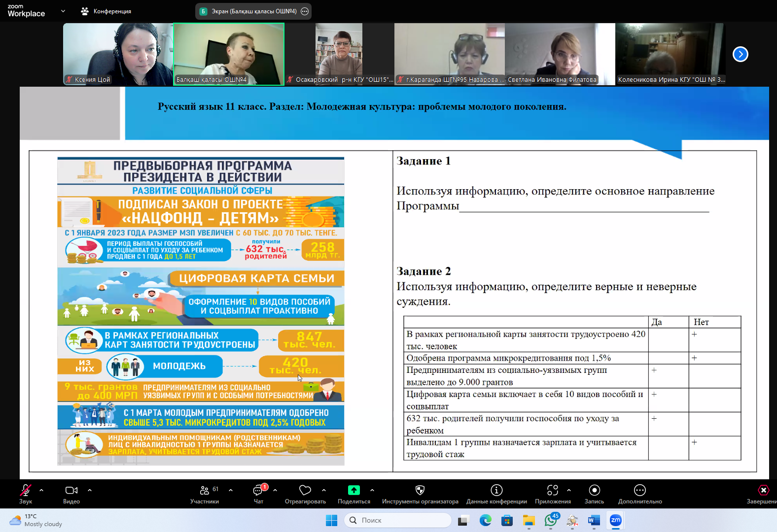777x532 pixels.
Task: Open screen share options ellipsis button
Action: pyautogui.click(x=305, y=11)
